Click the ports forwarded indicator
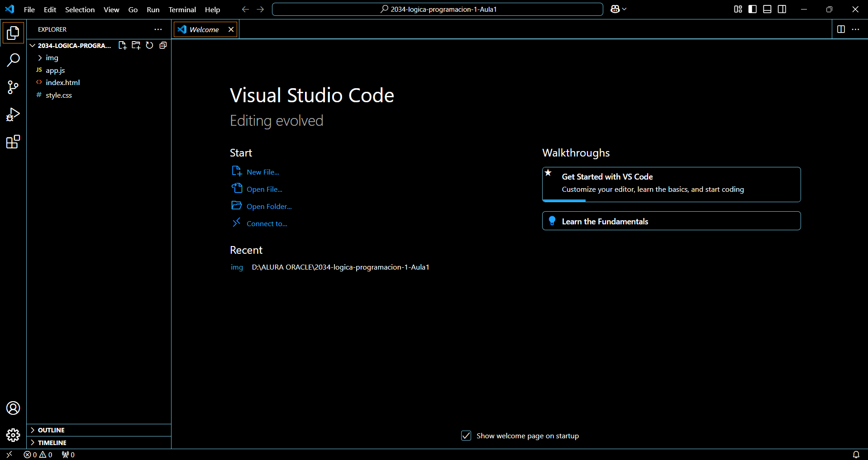Screen dimensions: 868x460 click(68, 455)
